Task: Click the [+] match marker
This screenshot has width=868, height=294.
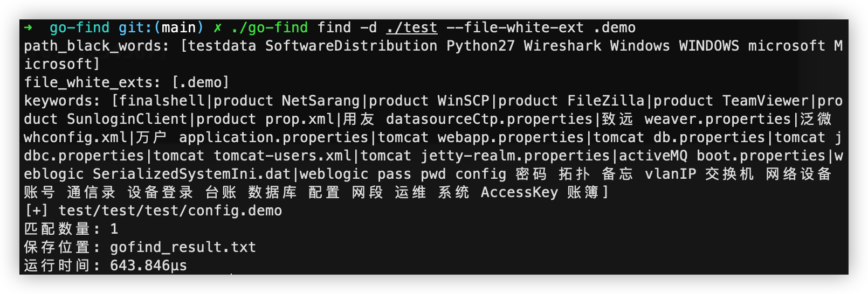Action: [x=37, y=211]
